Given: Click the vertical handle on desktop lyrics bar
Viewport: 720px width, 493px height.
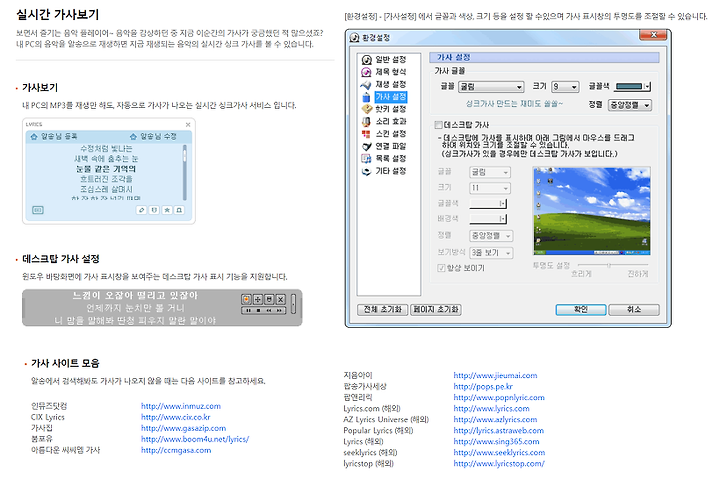Looking at the screenshot, I should [293, 305].
